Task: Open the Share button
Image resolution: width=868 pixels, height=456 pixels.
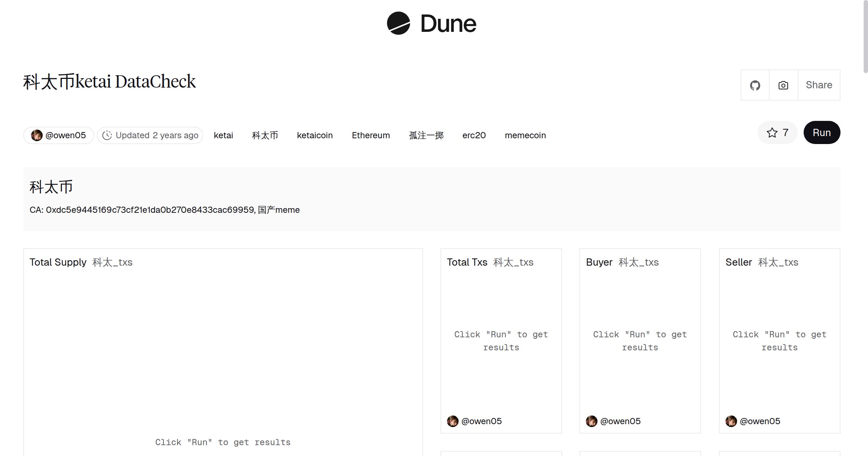Action: click(819, 85)
